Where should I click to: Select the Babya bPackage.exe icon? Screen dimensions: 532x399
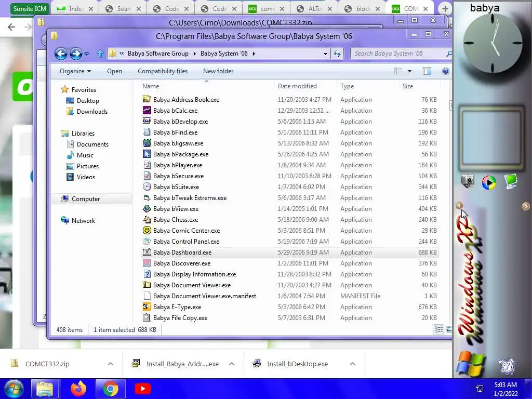click(x=147, y=154)
